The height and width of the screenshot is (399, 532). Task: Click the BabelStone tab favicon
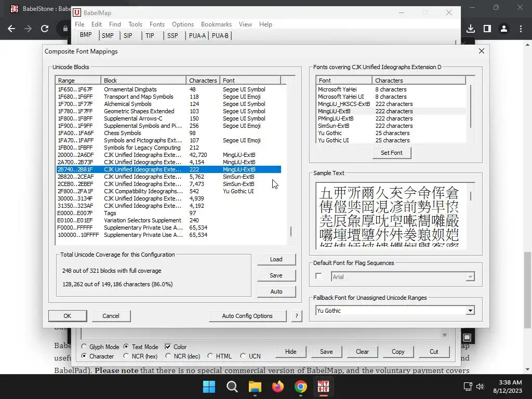(14, 8)
